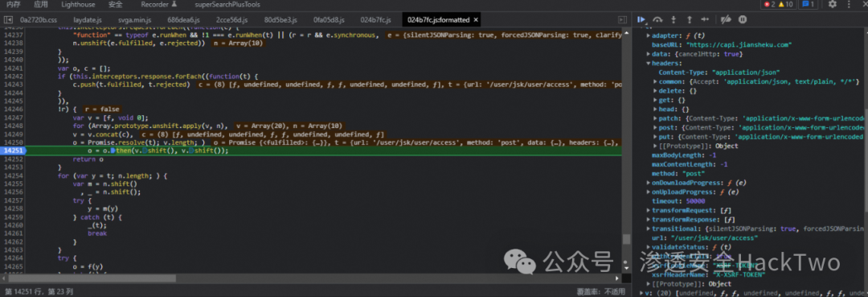Expand the head headers entry
The height and width of the screenshot is (297, 868).
(656, 109)
